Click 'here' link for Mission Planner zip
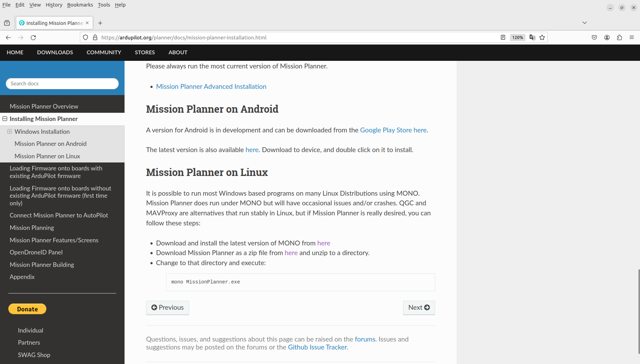The image size is (640, 364). 291,253
